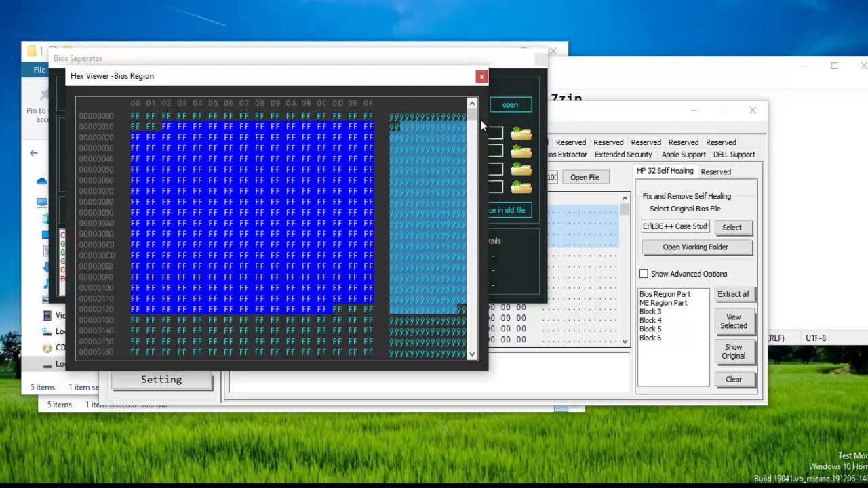Click the Setting button
This screenshot has height=488, width=868.
pyautogui.click(x=161, y=380)
